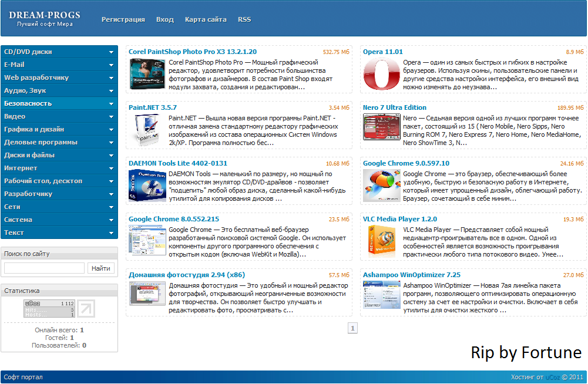The height and width of the screenshot is (384, 588).
Task: Click the 189.95 Мб size label
Action: tap(570, 108)
